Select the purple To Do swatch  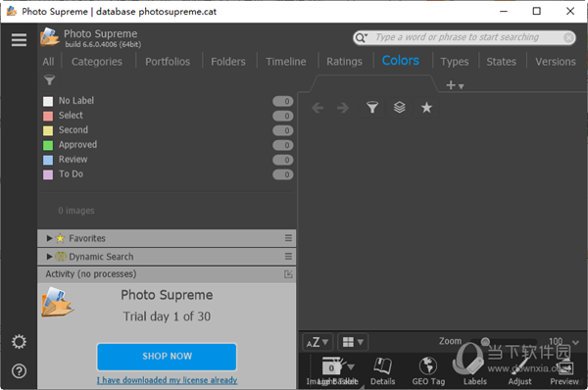(x=48, y=174)
